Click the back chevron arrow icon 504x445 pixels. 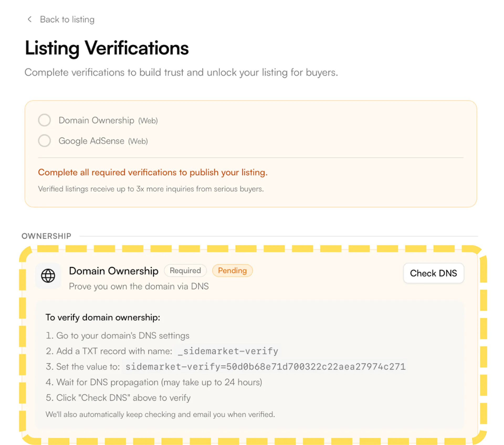(30, 19)
